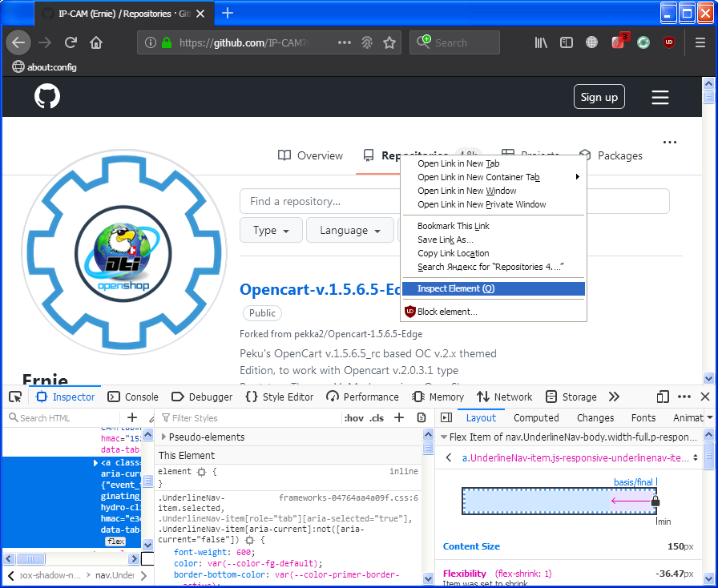Activate Responsive Design Mode in DevTools

(x=663, y=397)
